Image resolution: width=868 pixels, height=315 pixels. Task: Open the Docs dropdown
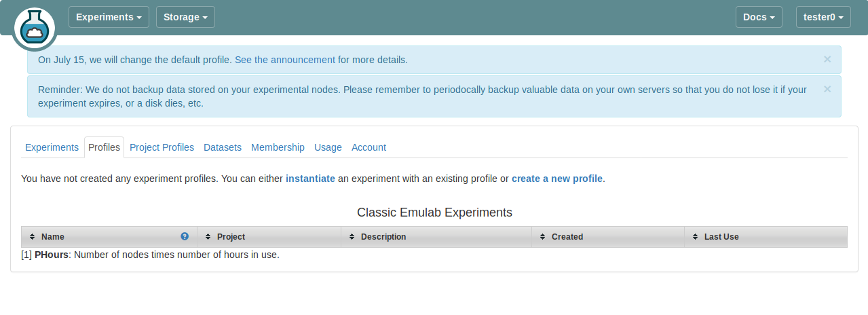pyautogui.click(x=759, y=17)
